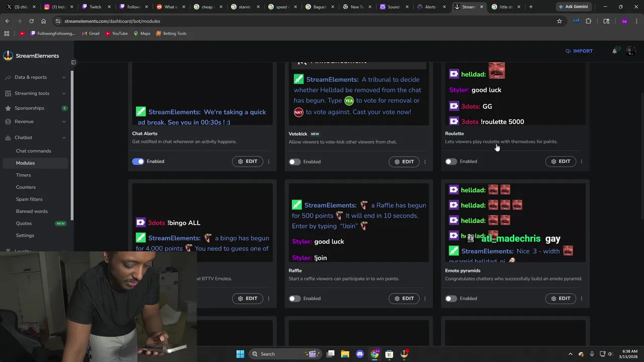Open the Sponsorships section

(35, 108)
